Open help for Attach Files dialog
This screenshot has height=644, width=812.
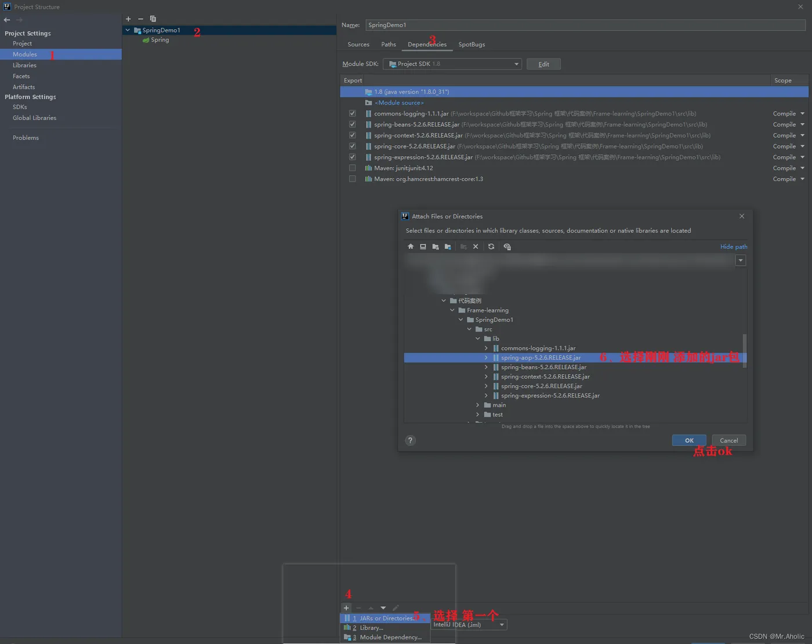pos(410,440)
